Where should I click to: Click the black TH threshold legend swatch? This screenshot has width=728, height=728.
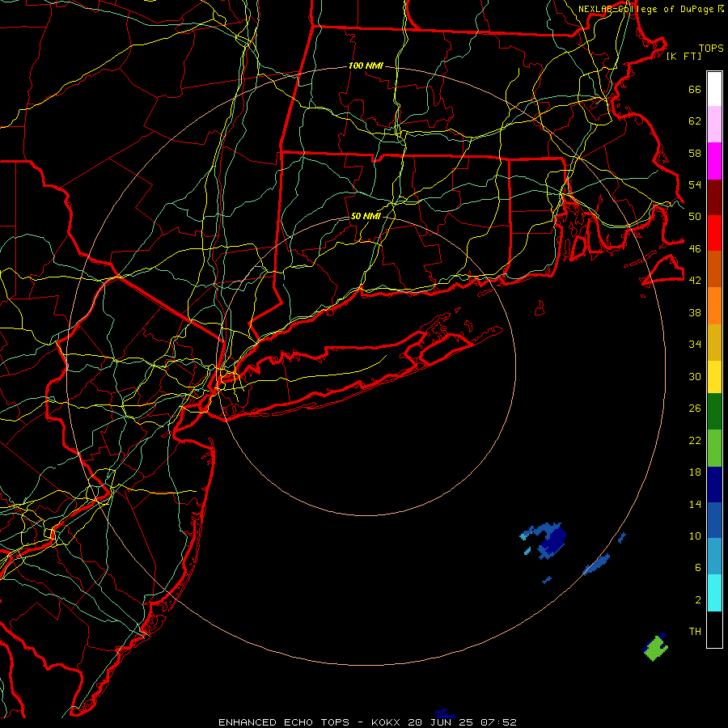coord(714,629)
